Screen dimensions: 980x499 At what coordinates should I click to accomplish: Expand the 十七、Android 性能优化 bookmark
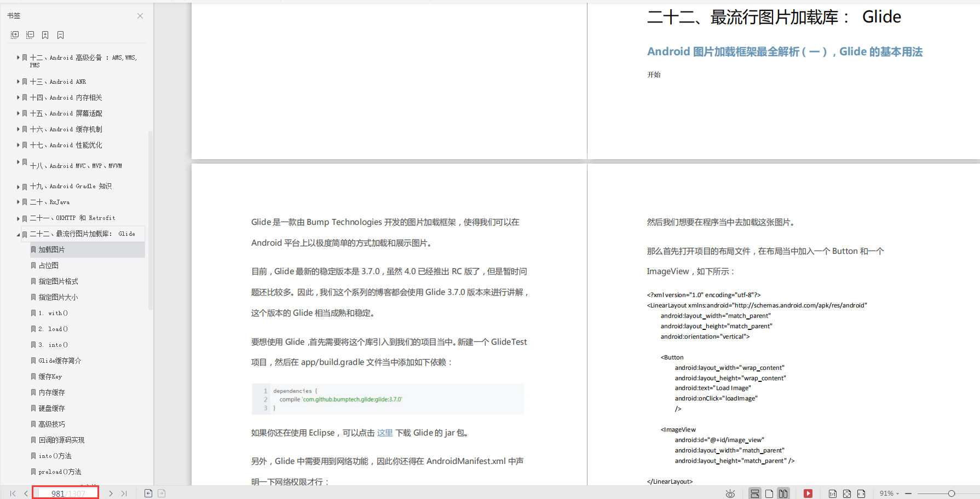click(x=18, y=145)
